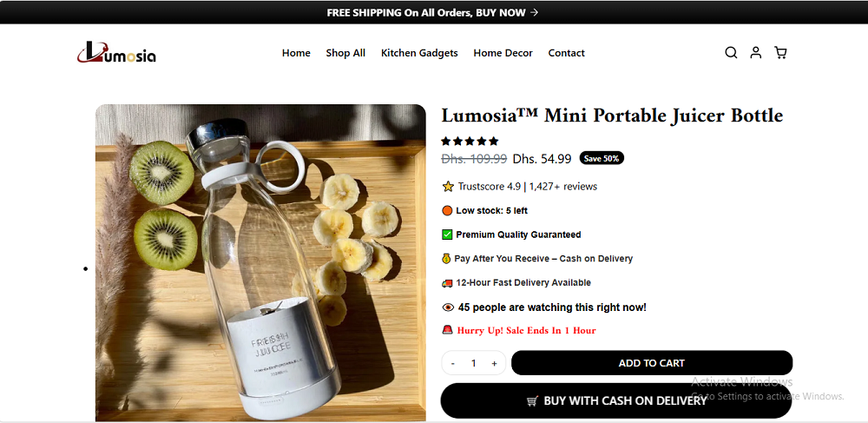This screenshot has width=868, height=423.
Task: Open the shopping cart icon
Action: tap(780, 53)
